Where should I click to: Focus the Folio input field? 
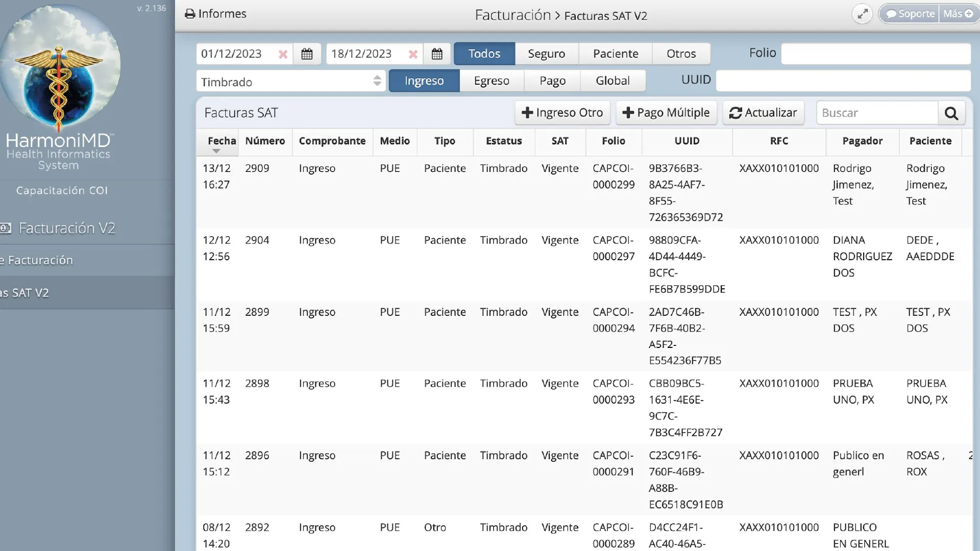[876, 54]
